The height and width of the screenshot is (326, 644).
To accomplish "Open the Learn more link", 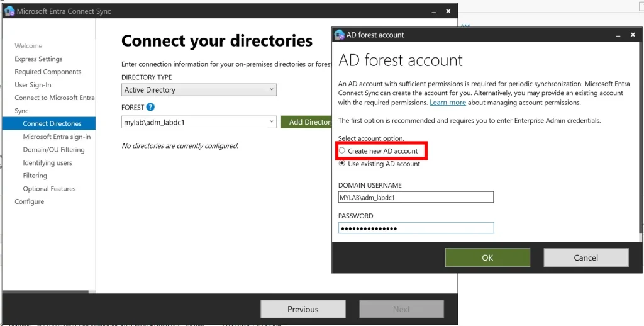I will coord(448,103).
